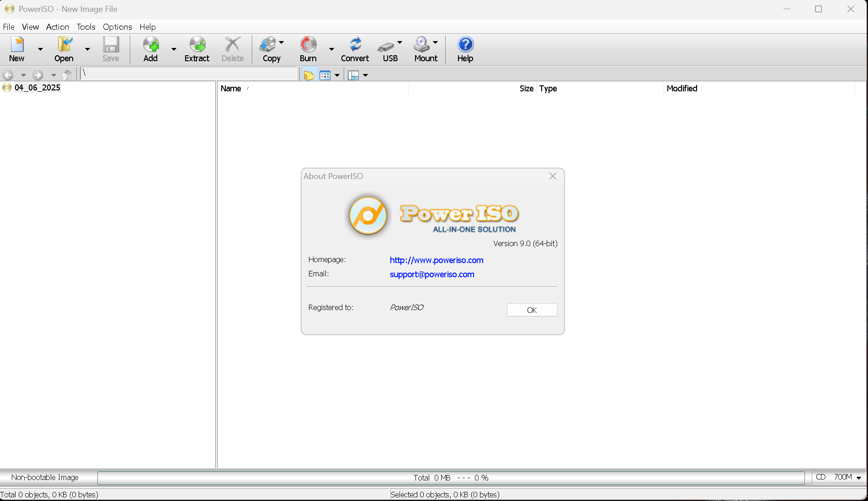Open the CD 700M media size dropdown
This screenshot has height=501, width=868.
[x=839, y=477]
